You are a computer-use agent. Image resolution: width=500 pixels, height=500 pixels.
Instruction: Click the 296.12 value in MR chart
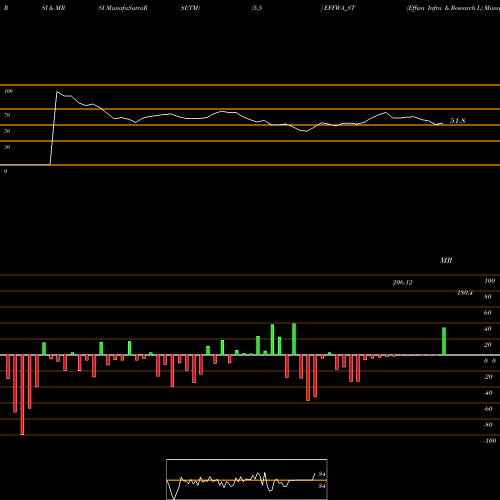pyautogui.click(x=403, y=283)
